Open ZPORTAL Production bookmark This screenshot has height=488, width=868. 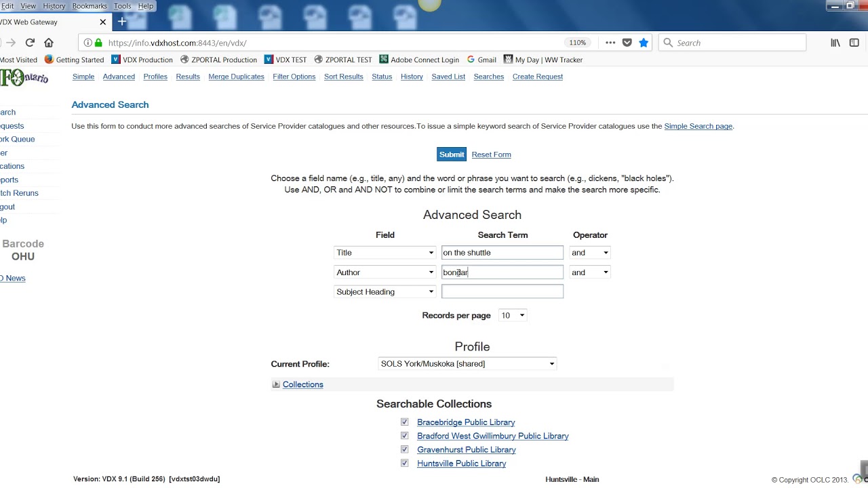pos(218,60)
